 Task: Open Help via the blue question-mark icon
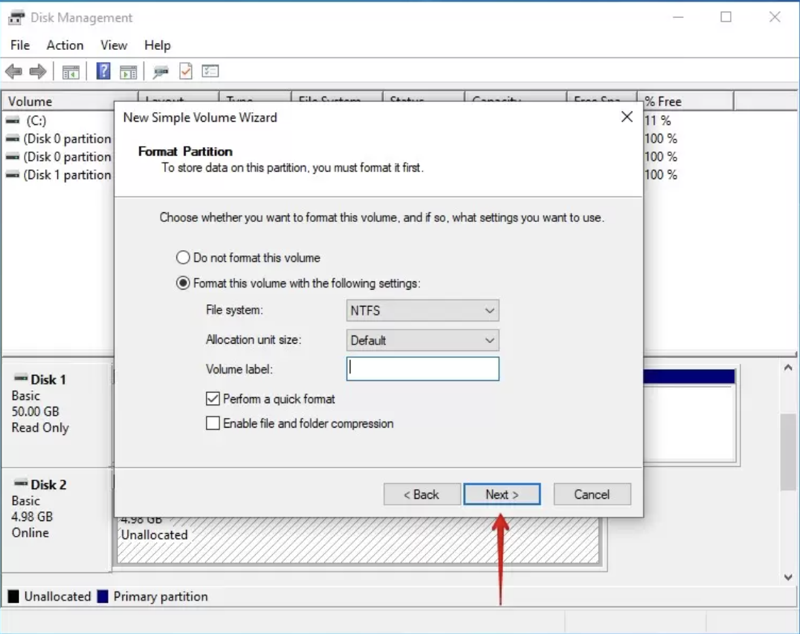tap(103, 72)
